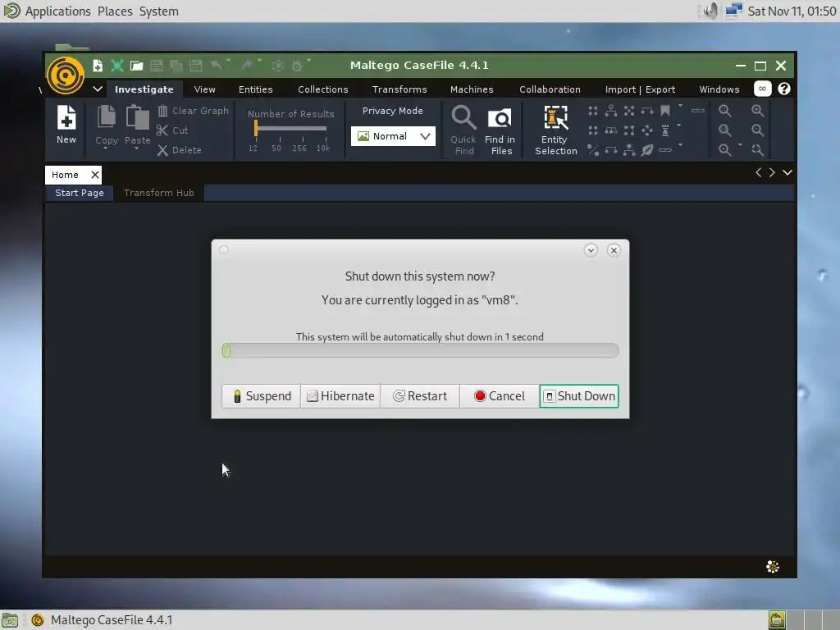Open Find in Files tool
This screenshot has width=840, height=630.
500,132
